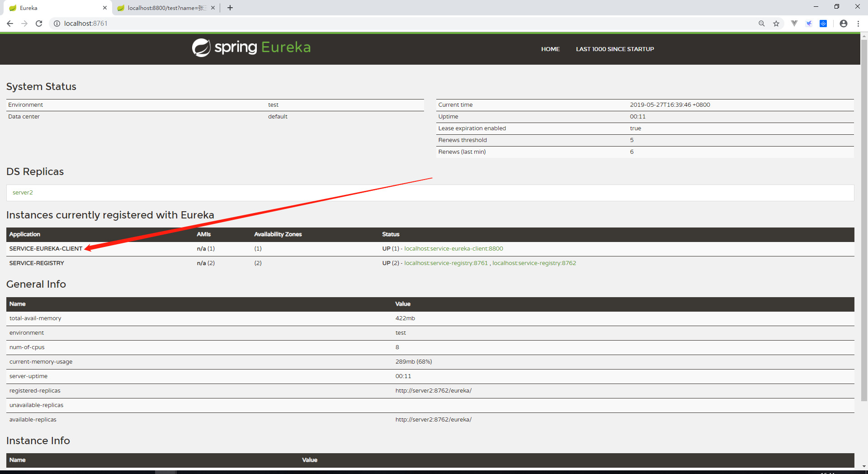Bookmark this page with the star icon
Viewport: 868px width, 474px height.
tap(776, 24)
